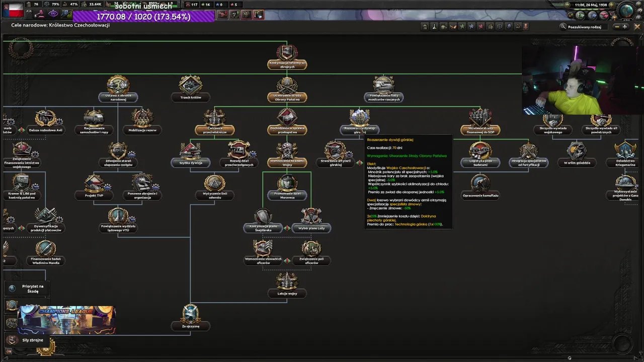The height and width of the screenshot is (362, 644).
Task: Select the Dochodzenie w sprawie przekupstwa focus
Action: pos(287,122)
